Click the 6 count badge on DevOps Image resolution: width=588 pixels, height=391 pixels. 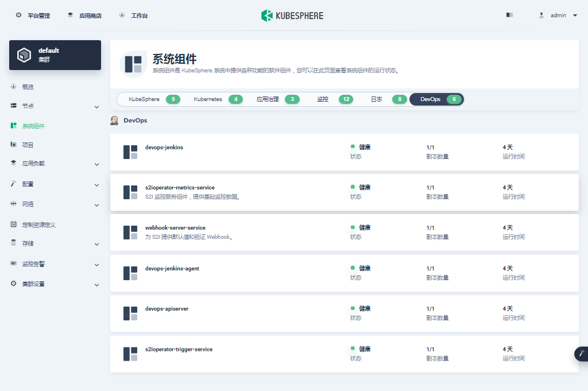[x=454, y=99]
